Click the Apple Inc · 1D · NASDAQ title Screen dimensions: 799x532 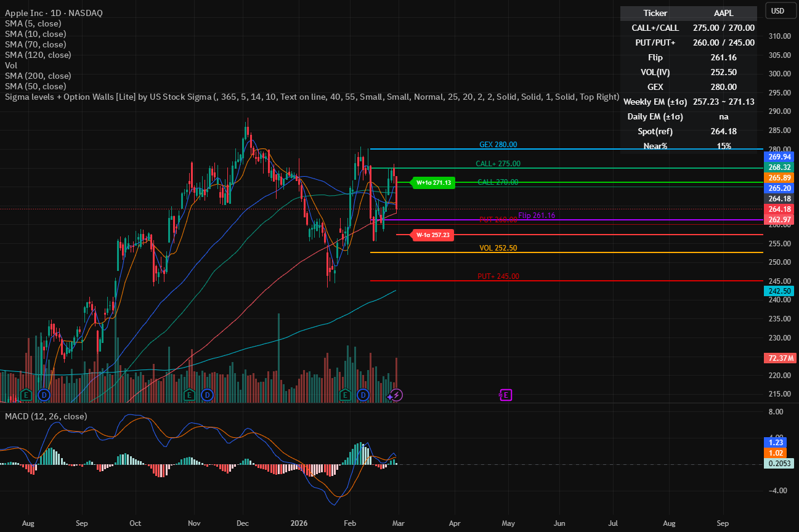click(54, 13)
